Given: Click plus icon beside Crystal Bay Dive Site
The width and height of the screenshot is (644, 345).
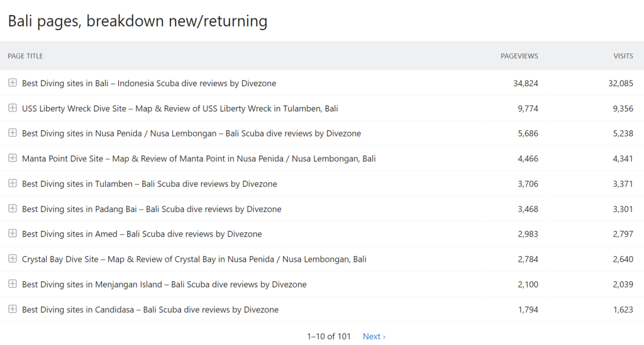Looking at the screenshot, I should pos(12,259).
